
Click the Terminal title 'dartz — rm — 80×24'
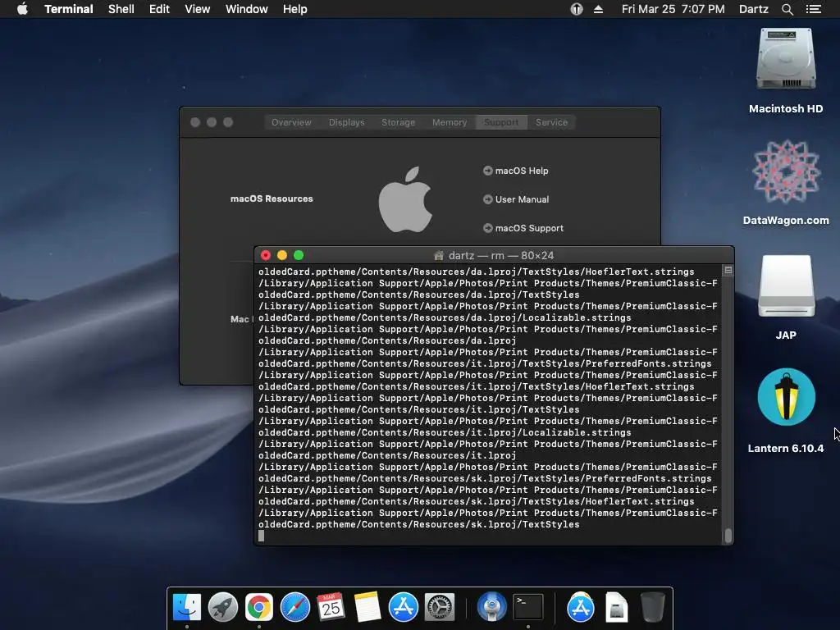click(501, 256)
